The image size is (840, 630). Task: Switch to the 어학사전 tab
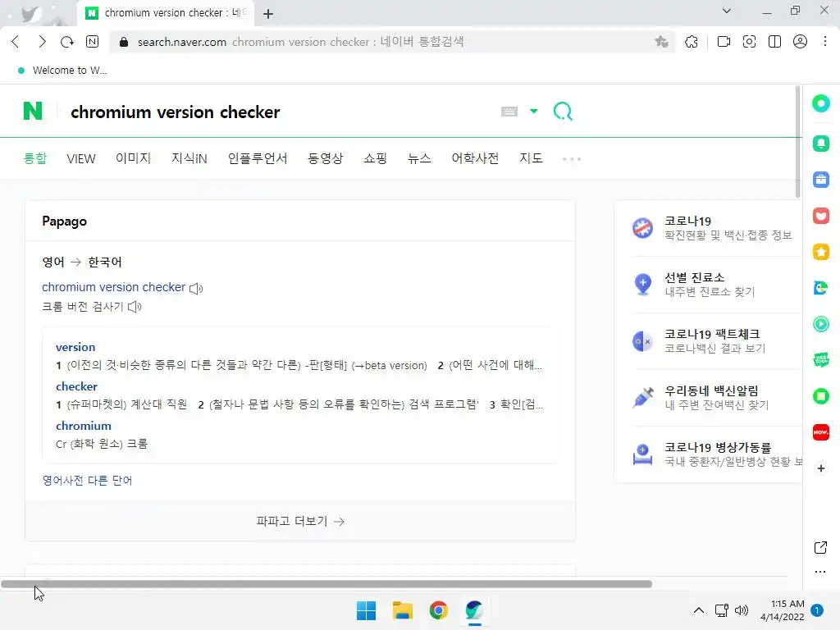(x=475, y=158)
